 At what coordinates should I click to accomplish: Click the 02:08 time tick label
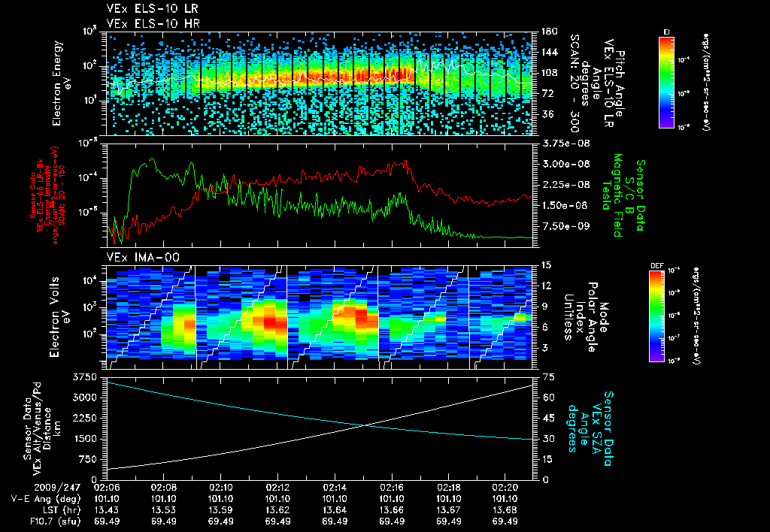(163, 488)
